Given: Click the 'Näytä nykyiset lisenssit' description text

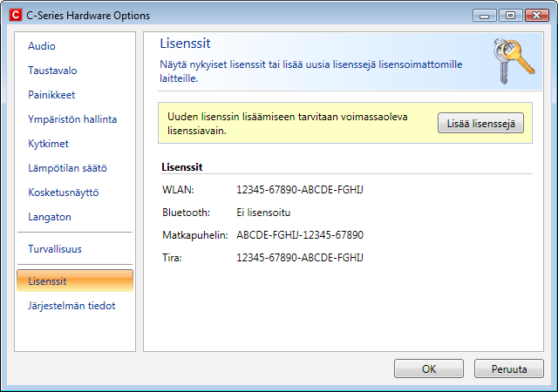Looking at the screenshot, I should tap(310, 71).
